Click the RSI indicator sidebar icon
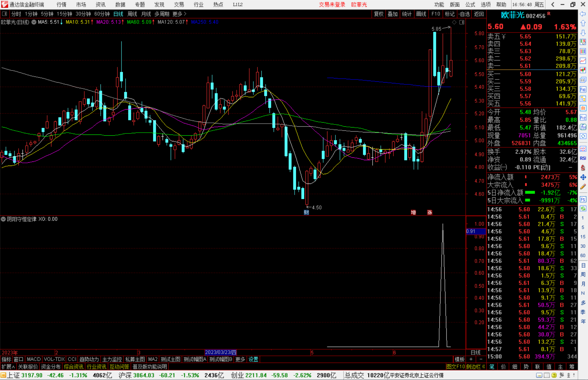This screenshot has width=588, height=380. (583, 158)
